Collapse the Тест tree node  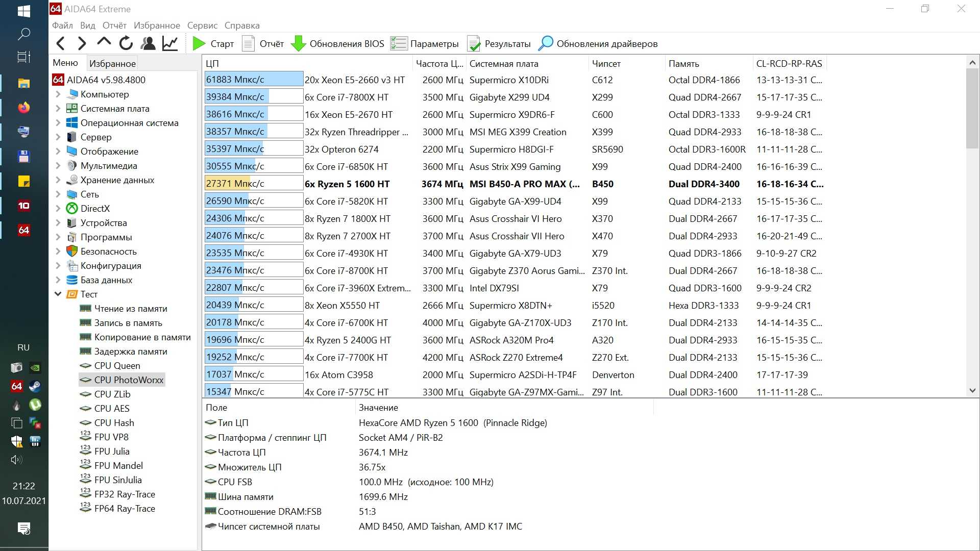tap(58, 294)
